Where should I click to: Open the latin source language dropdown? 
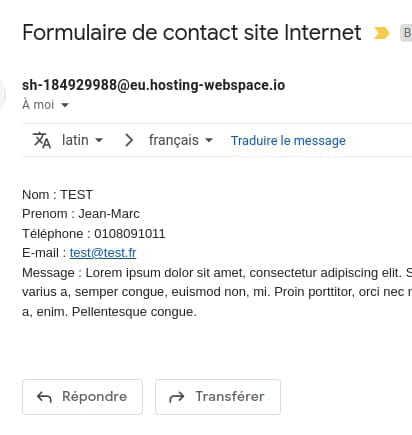tap(82, 140)
